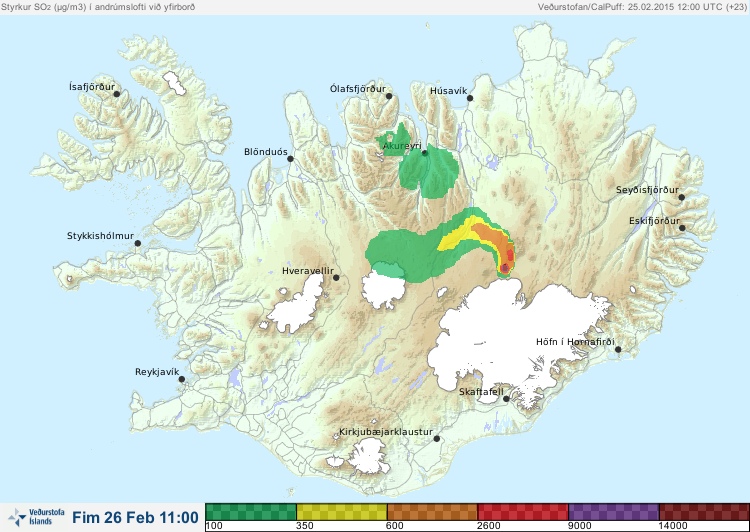Click the Stykkishólmur city marker dot
750x532 pixels.
[138, 244]
